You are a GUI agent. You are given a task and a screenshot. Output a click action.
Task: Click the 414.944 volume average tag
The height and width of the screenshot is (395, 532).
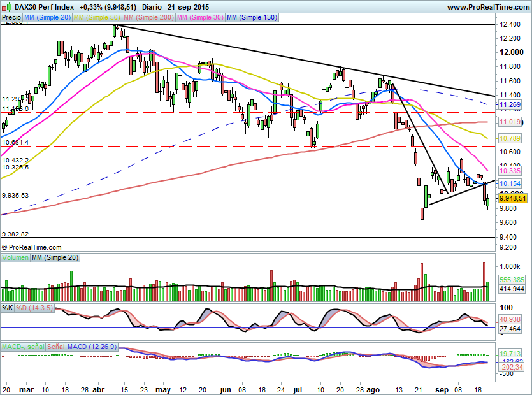[x=512, y=289]
